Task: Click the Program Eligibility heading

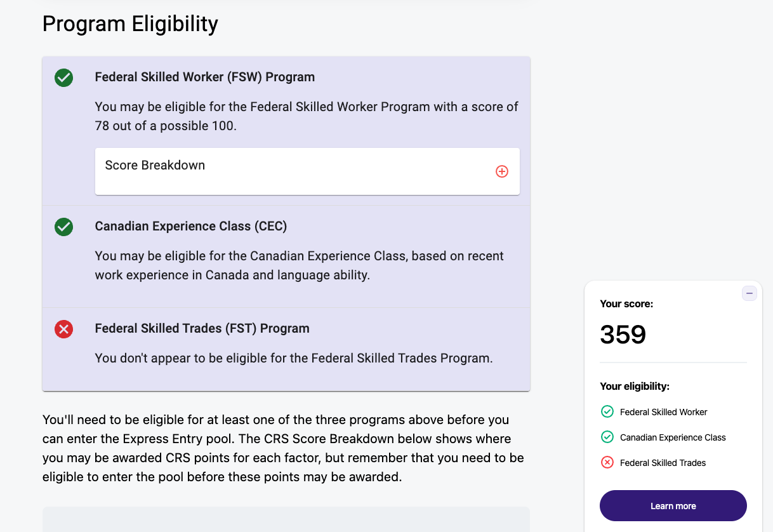Action: click(129, 23)
